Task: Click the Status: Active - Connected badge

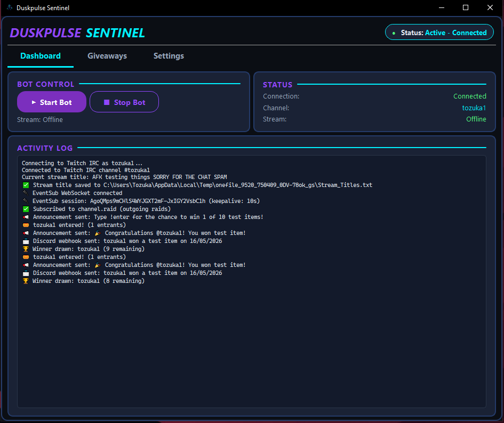Action: pyautogui.click(x=439, y=32)
